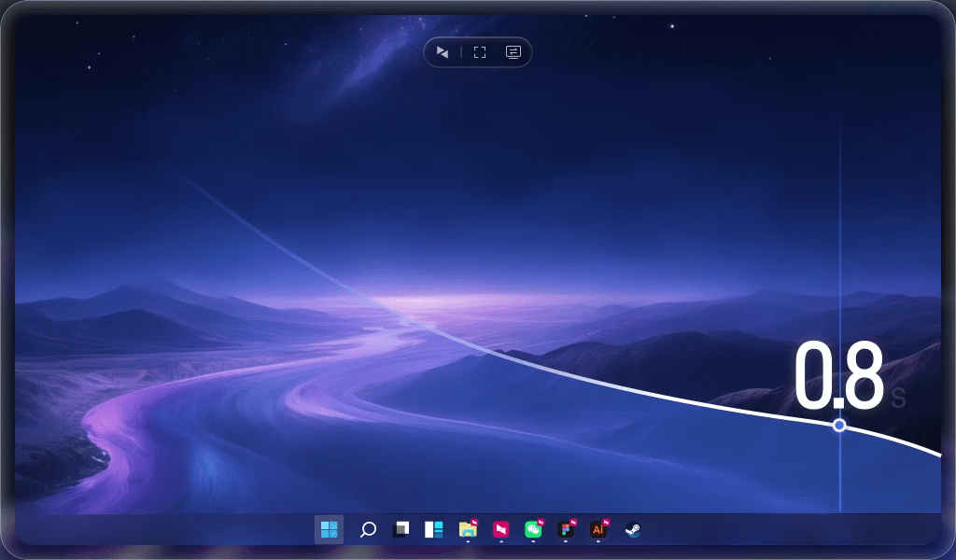Image resolution: width=956 pixels, height=560 pixels.
Task: Click the vertical indicator line above the marker
Action: (x=840, y=233)
